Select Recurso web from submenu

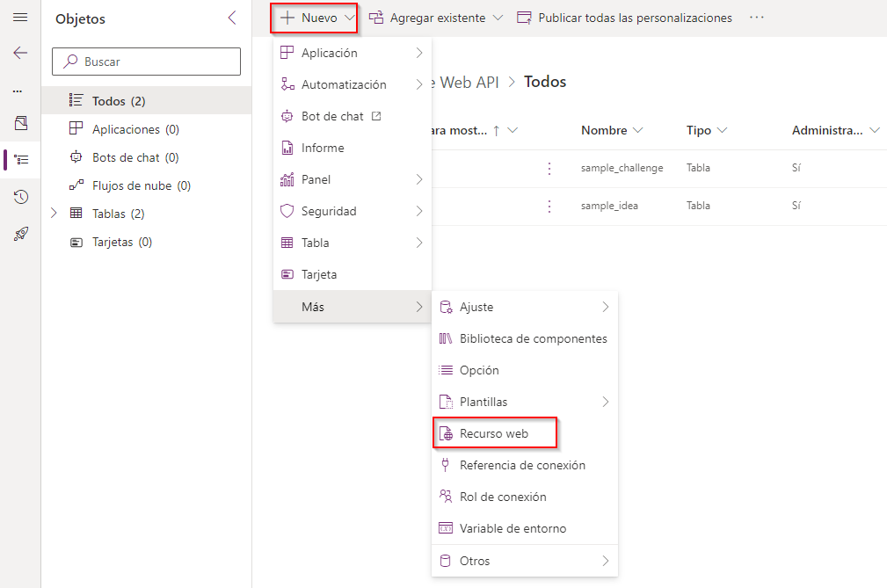pos(494,433)
